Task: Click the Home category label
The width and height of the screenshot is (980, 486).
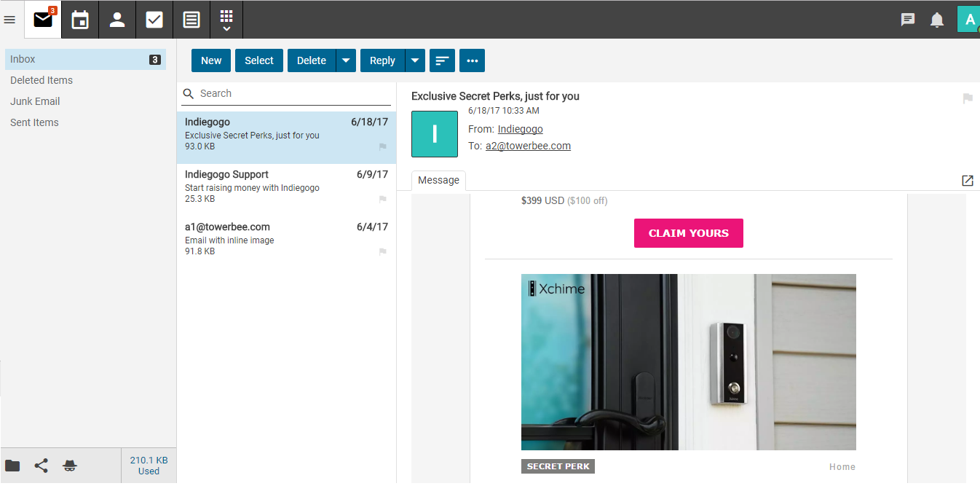Action: (842, 467)
